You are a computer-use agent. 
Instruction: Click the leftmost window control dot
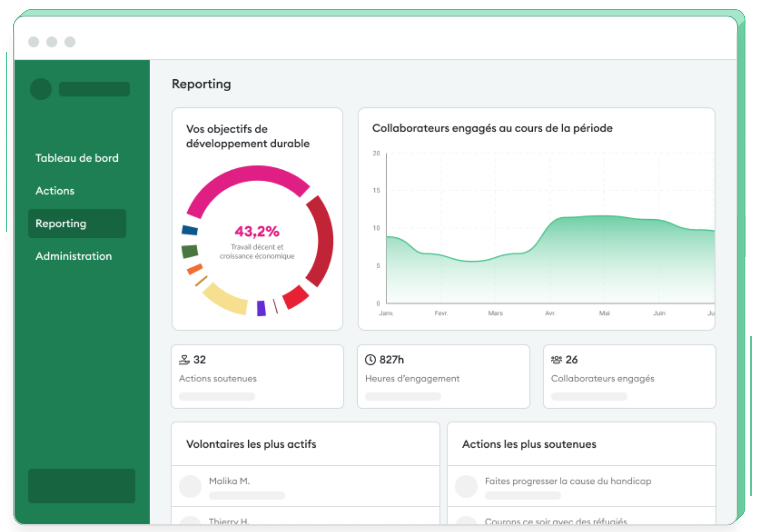(33, 41)
